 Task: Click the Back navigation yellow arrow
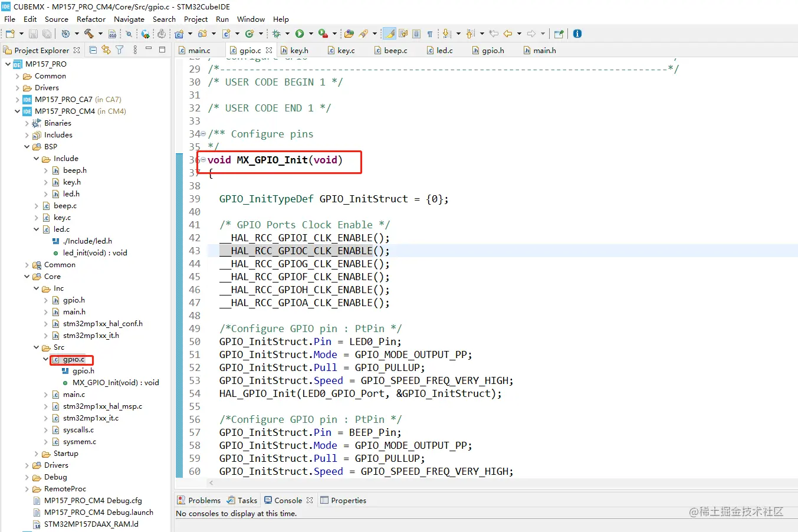point(507,34)
